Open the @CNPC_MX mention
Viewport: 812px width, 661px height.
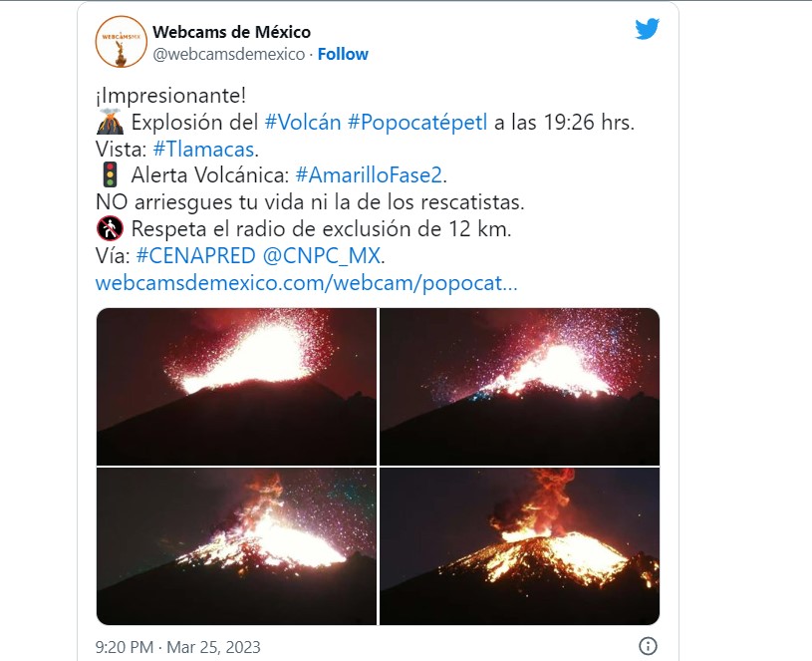(x=321, y=256)
